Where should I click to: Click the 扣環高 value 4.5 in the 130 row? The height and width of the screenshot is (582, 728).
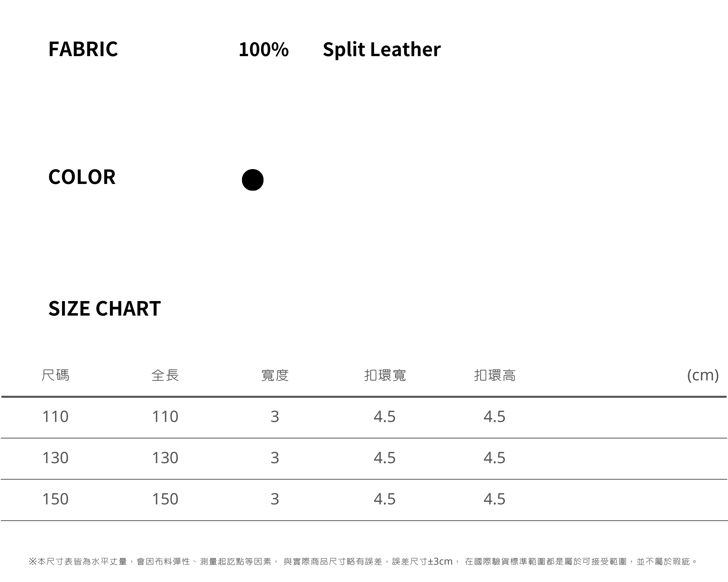[x=494, y=458]
